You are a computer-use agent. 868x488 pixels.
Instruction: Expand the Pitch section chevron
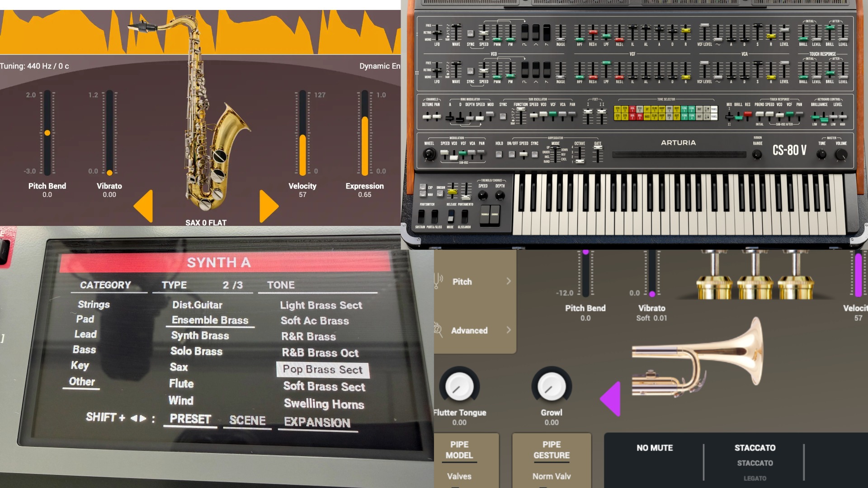point(509,281)
